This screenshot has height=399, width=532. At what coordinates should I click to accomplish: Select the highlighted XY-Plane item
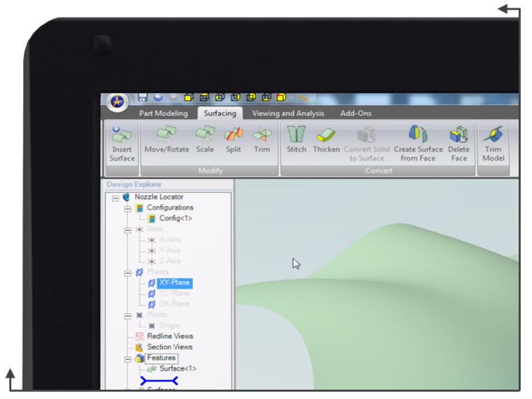pos(175,283)
